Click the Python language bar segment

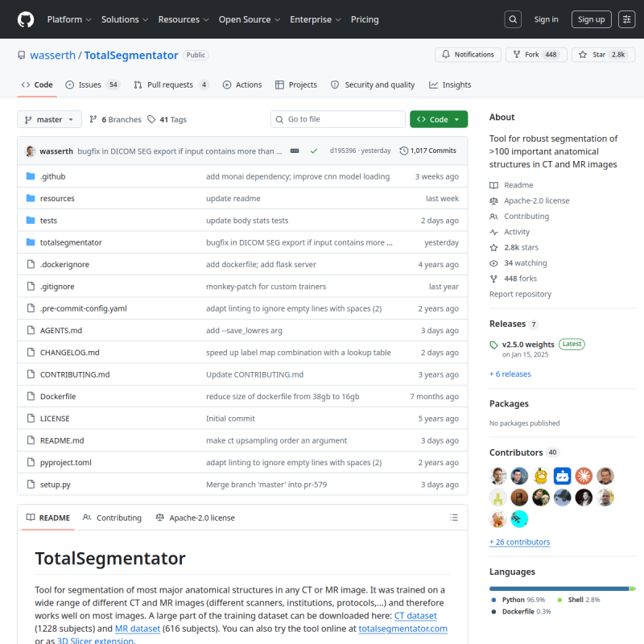coord(559,588)
